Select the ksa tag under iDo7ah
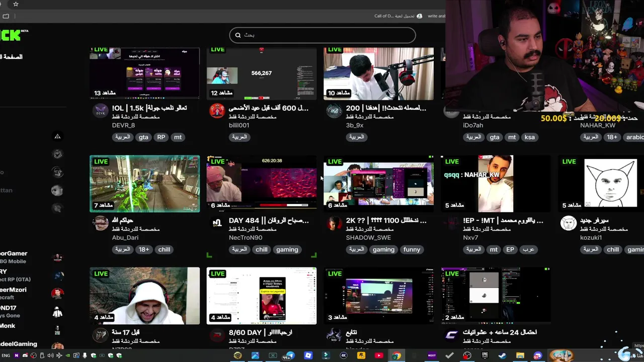Image resolution: width=644 pixels, height=362 pixels. pos(529,137)
